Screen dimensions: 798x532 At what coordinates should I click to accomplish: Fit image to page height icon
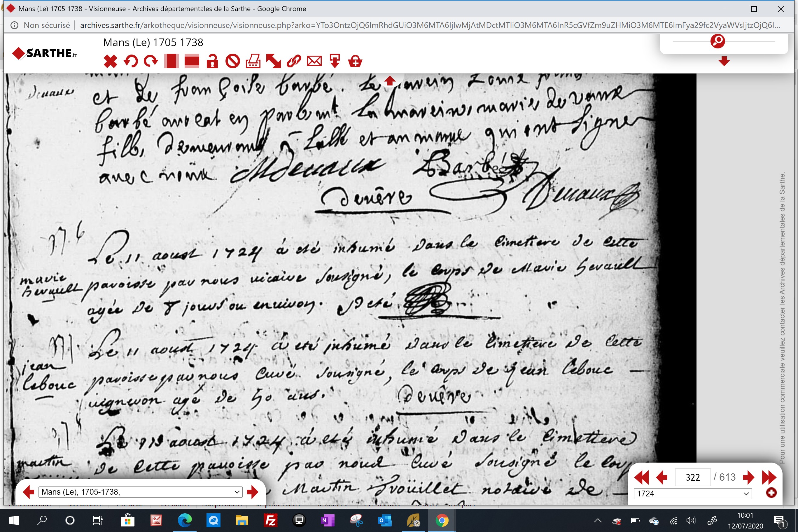pos(171,62)
